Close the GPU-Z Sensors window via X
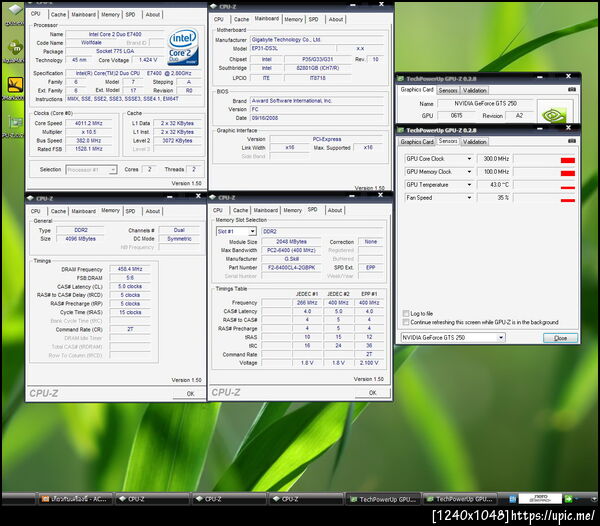The width and height of the screenshot is (600, 526). pos(568,127)
